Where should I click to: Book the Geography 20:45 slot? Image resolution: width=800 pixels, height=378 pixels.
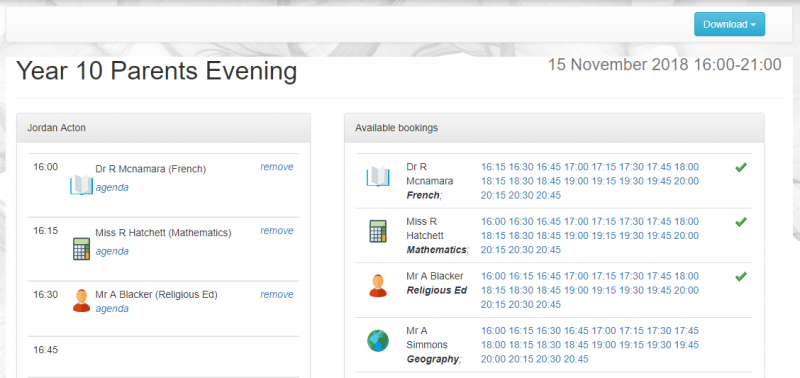(x=576, y=359)
